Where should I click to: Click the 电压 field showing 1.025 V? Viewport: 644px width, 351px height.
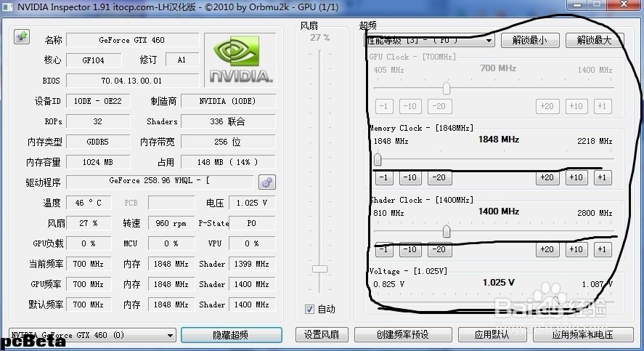pyautogui.click(x=252, y=203)
